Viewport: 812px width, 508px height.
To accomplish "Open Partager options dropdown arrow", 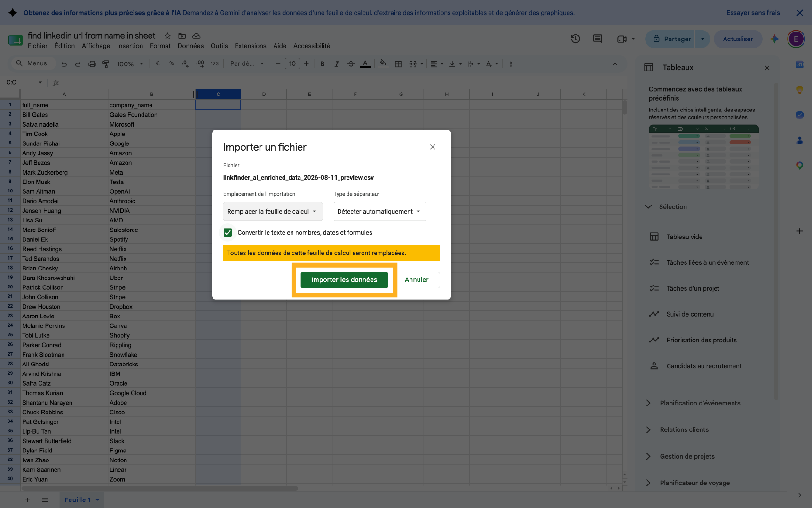I will tap(702, 39).
